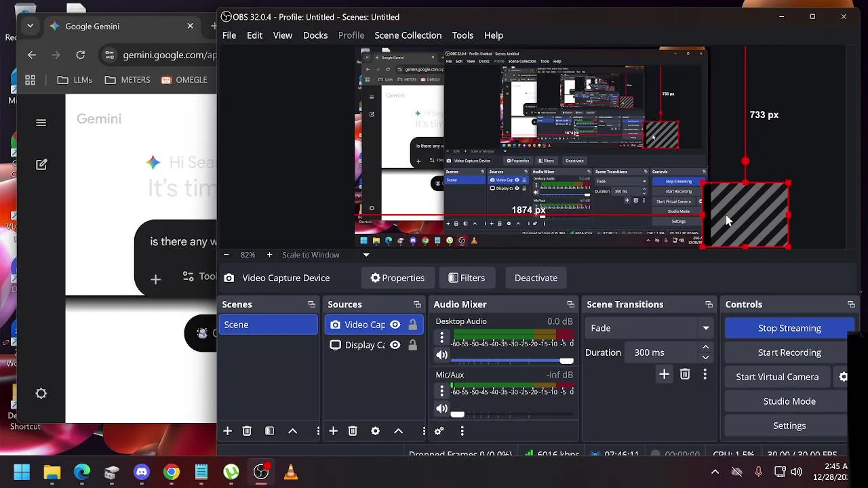
Task: Click Stop Streaming button
Action: pos(789,328)
